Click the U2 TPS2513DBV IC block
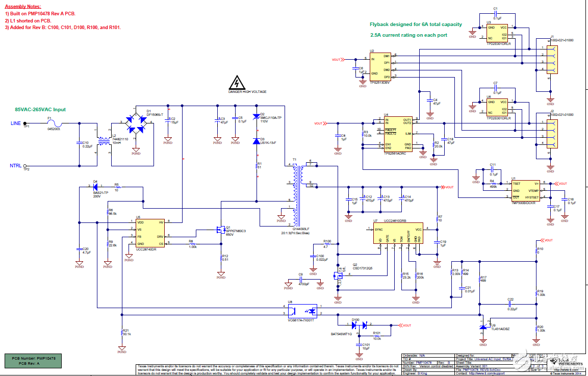 (380, 67)
